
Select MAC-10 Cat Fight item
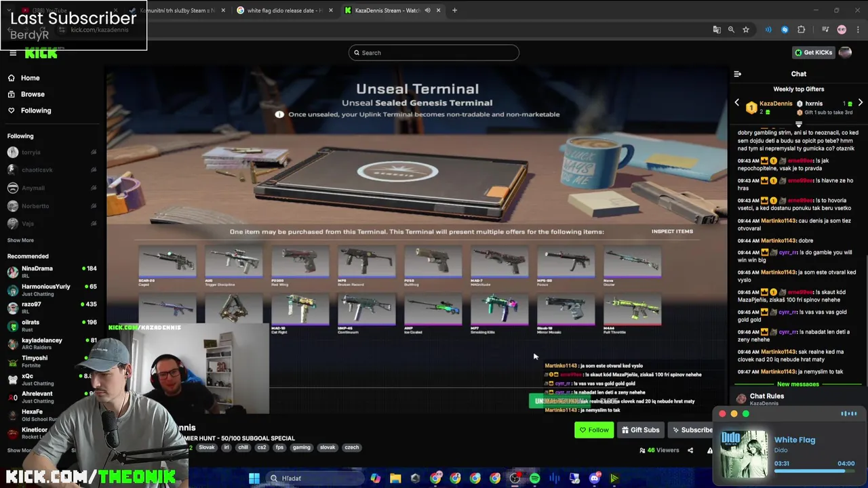300,313
